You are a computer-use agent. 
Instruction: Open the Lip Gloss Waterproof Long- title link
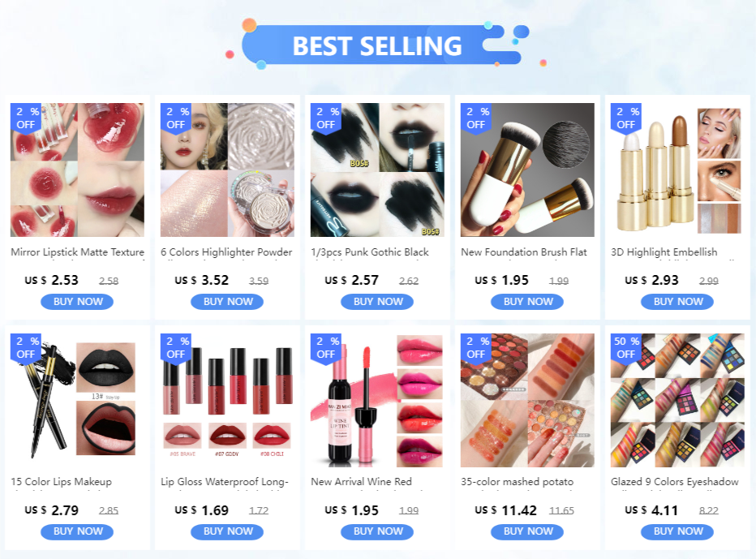225,481
